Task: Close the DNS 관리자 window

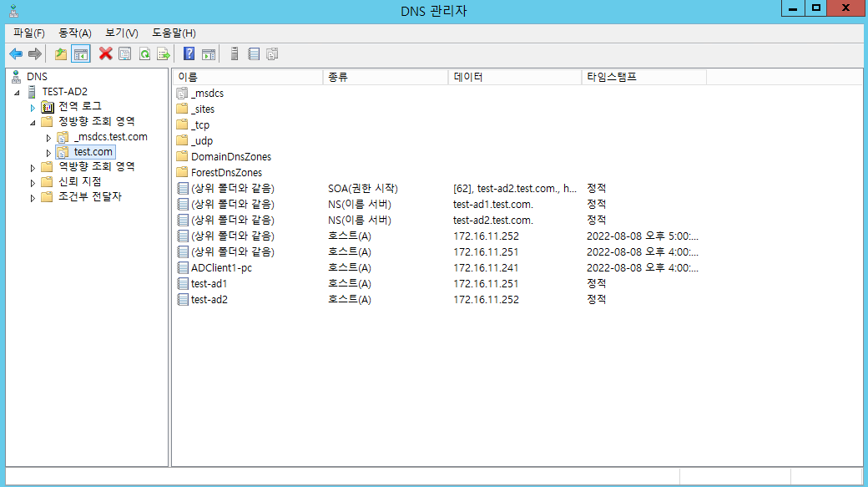Action: 845,8
